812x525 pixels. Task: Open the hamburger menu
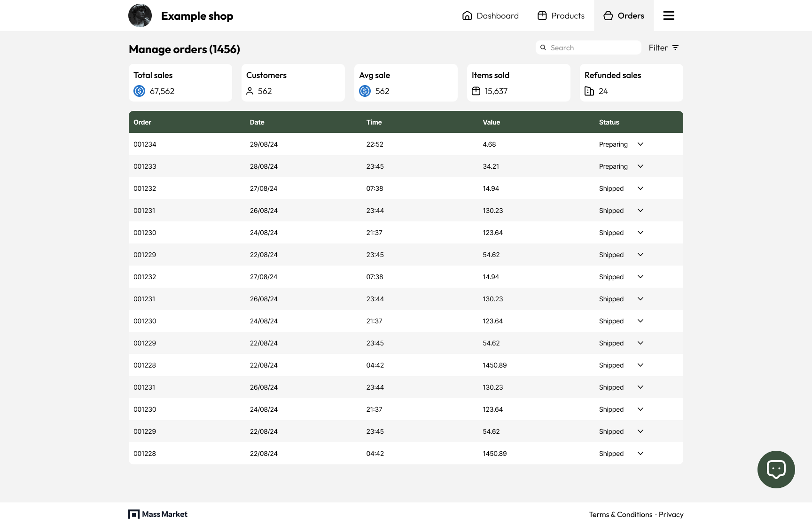[x=668, y=16]
